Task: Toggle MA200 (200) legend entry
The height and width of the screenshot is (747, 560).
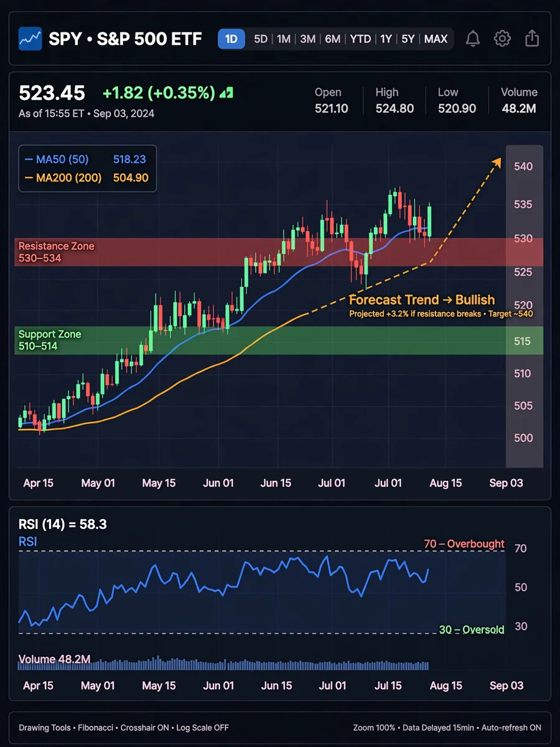Action: coord(86,178)
